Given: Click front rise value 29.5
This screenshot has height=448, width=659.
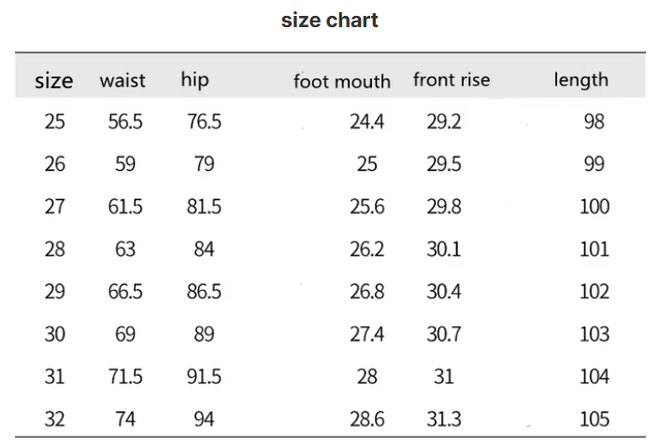Looking at the screenshot, I should (x=444, y=164).
